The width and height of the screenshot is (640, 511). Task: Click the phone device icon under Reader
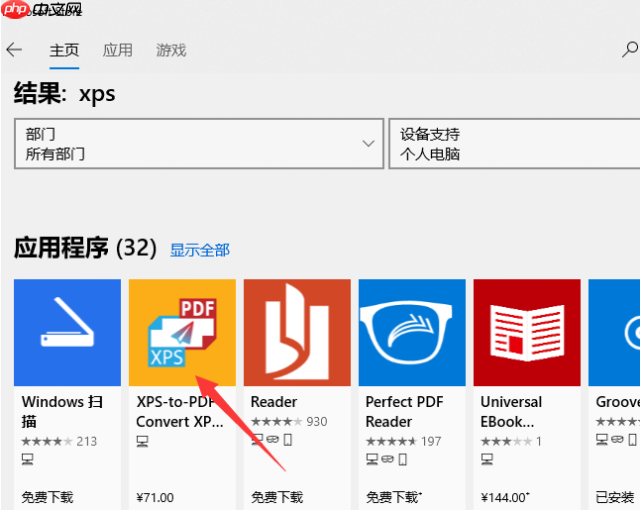click(288, 440)
